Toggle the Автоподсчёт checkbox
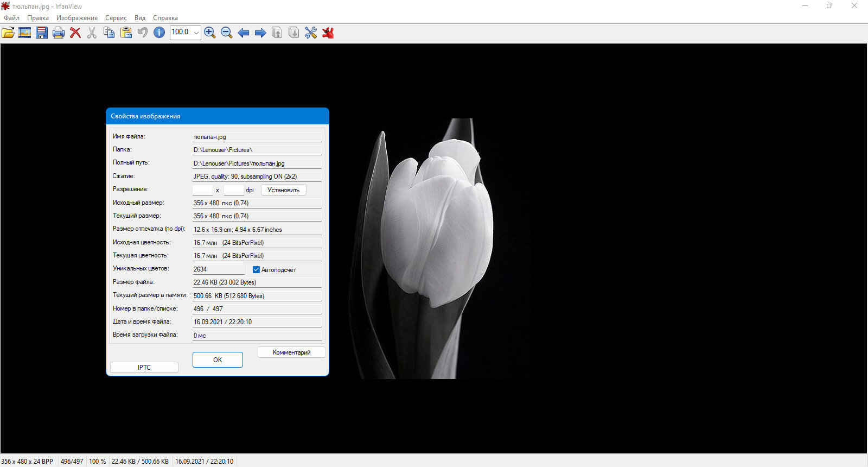This screenshot has height=467, width=868. (x=256, y=269)
